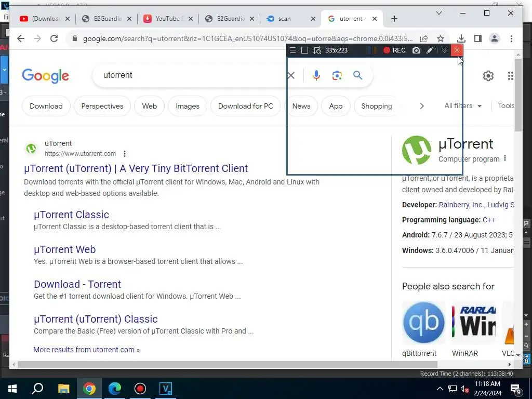
Task: Select the Download filter chip
Action: coord(46,106)
